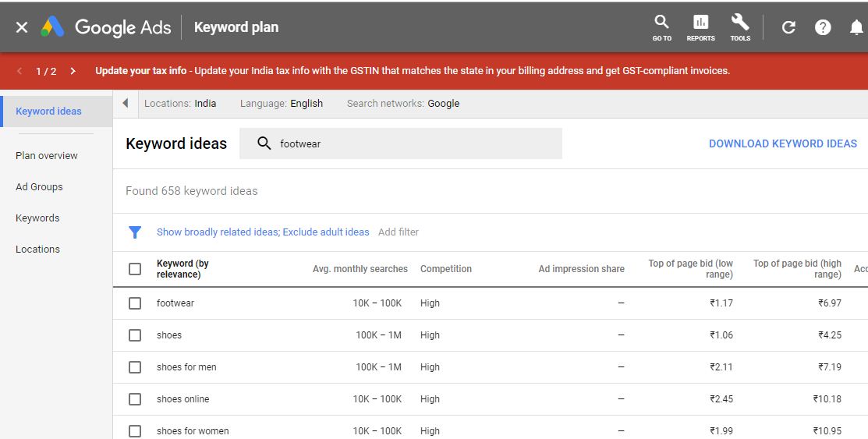Viewport: 868px width, 439px height.
Task: Close Keyword plan with X icon
Action: tap(22, 27)
